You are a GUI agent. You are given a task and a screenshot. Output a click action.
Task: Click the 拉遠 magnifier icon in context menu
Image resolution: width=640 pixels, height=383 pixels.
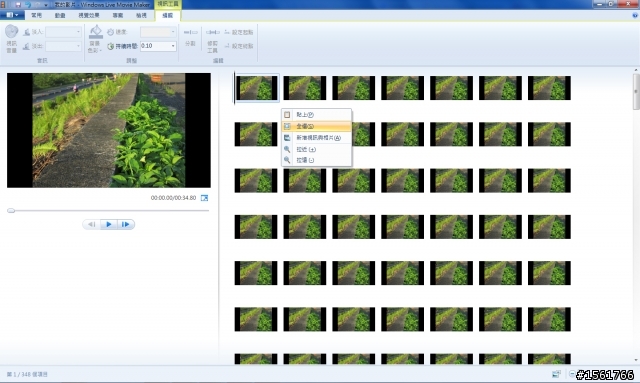click(x=287, y=160)
